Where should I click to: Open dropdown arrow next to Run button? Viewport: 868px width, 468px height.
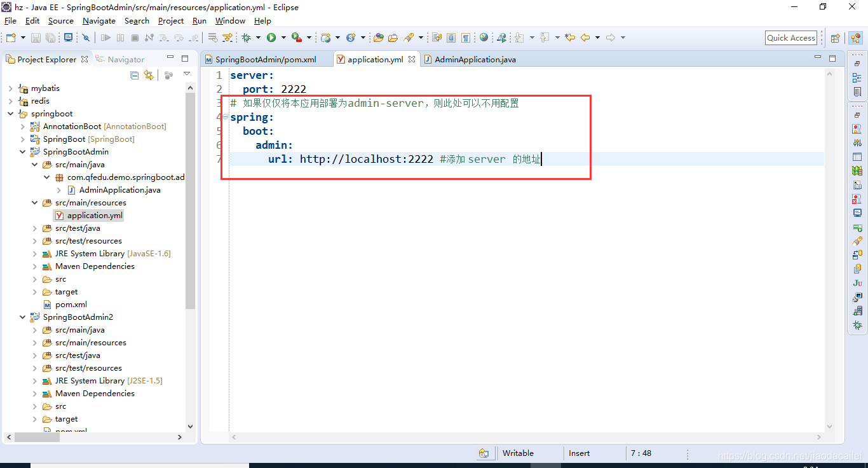pyautogui.click(x=283, y=38)
